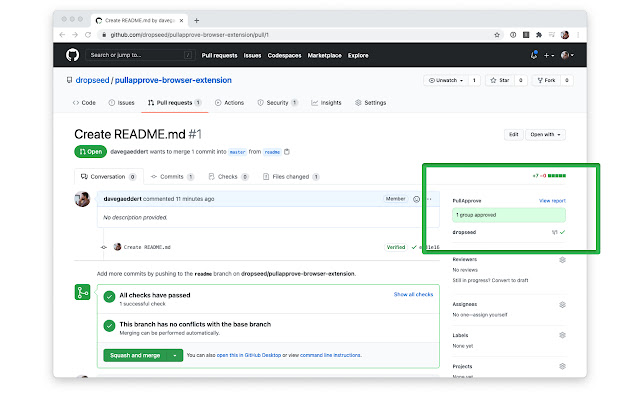Open the Commits tab

173,176
